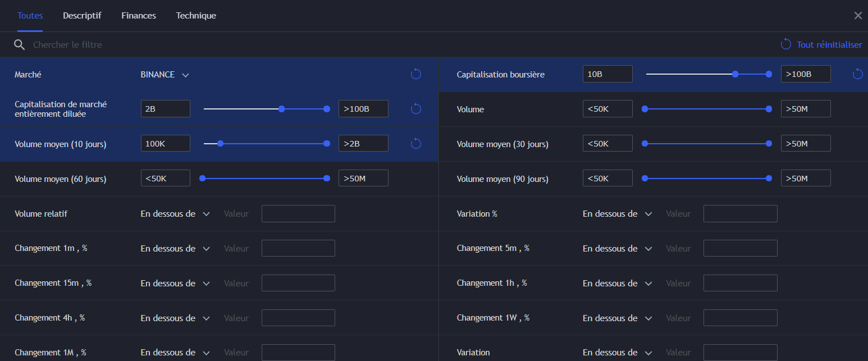Open the Variation condition dropdown in the last row
Image resolution: width=868 pixels, height=361 pixels.
pyautogui.click(x=618, y=353)
